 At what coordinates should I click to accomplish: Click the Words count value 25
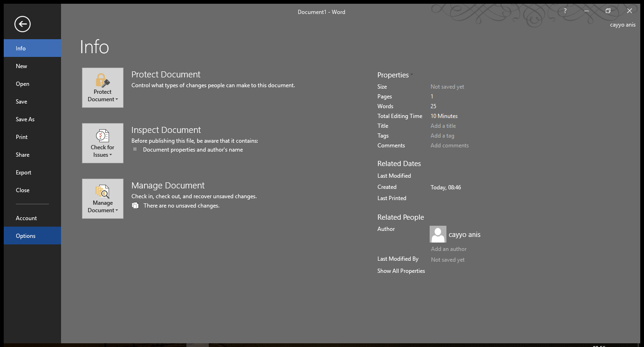click(x=433, y=106)
